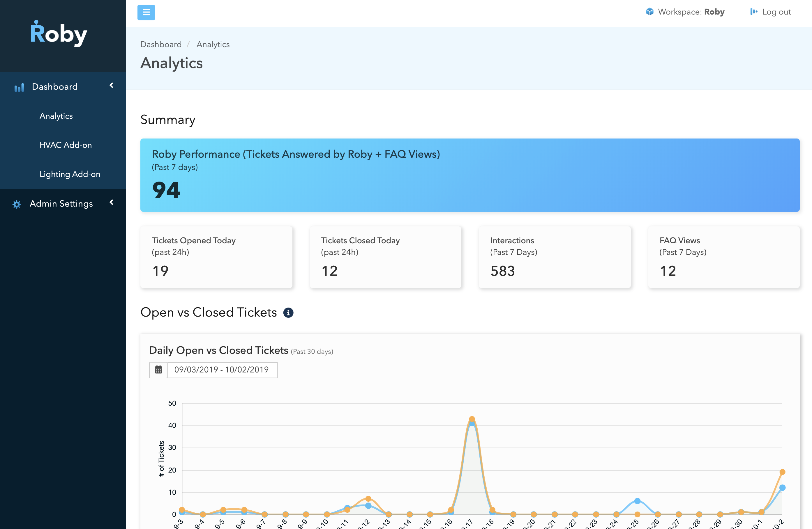Open Lighting Add-on in sidebar
This screenshot has width=812, height=529.
coord(70,174)
